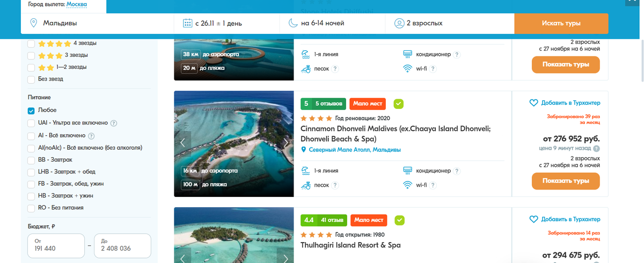Show next photo of Cinnamon Dhonveli
The image size is (644, 263).
(286, 143)
